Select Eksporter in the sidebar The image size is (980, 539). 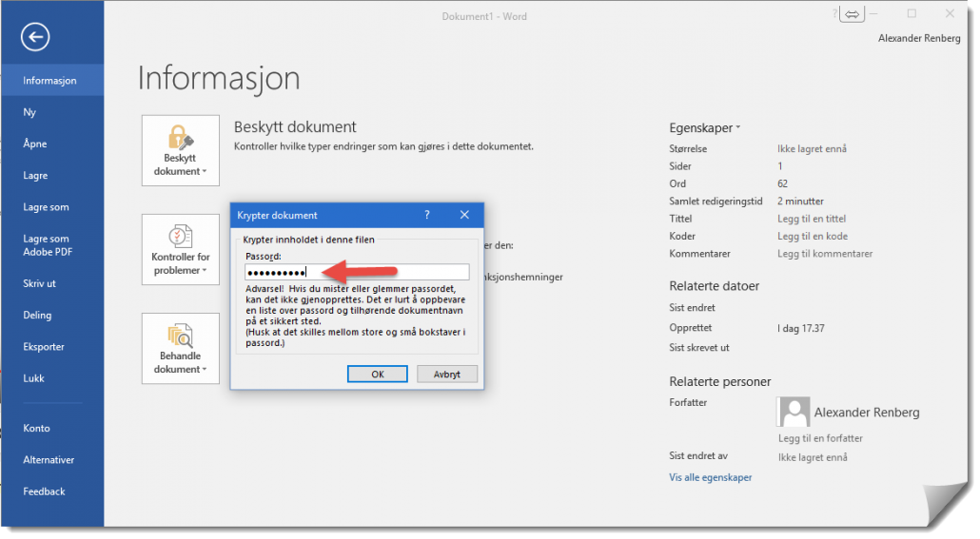tap(52, 347)
